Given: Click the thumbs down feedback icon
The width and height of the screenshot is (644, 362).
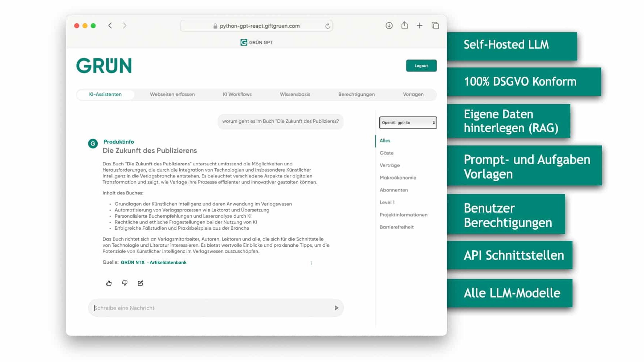Looking at the screenshot, I should click(125, 283).
